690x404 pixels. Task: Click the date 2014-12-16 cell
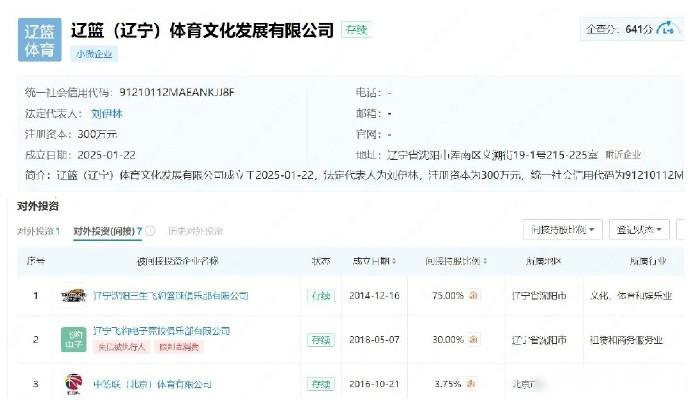pos(374,295)
